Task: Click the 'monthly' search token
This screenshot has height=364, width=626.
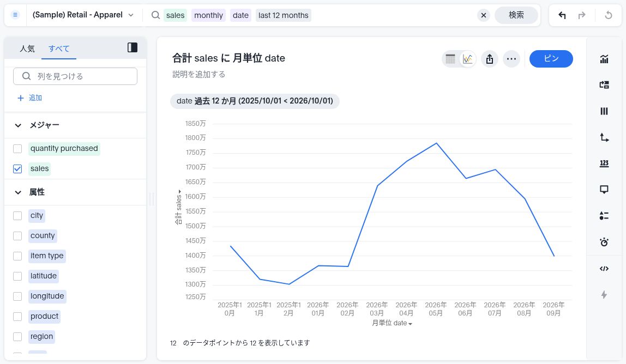Action: click(x=208, y=15)
